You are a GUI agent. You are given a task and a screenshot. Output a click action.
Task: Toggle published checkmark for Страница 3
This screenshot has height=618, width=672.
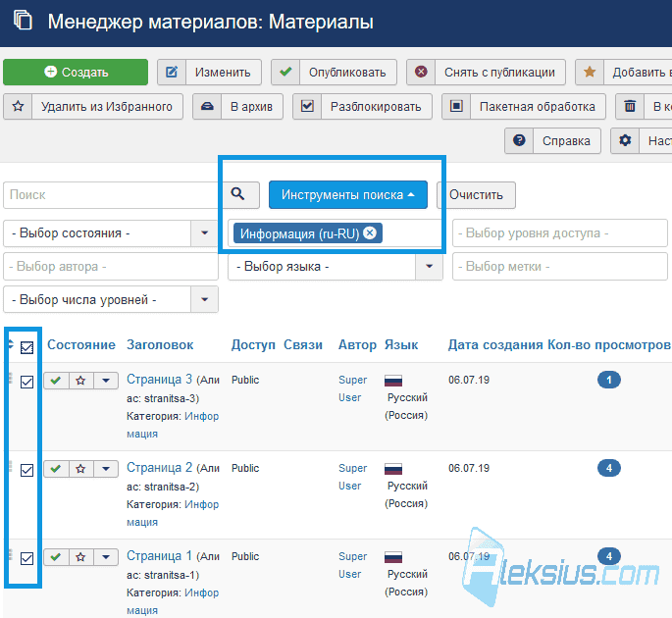click(x=56, y=381)
